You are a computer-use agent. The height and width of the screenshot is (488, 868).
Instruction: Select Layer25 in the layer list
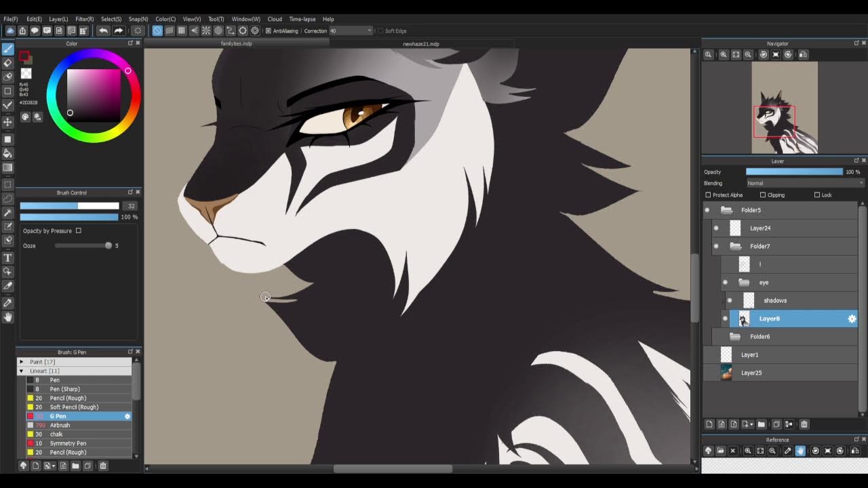[780, 373]
